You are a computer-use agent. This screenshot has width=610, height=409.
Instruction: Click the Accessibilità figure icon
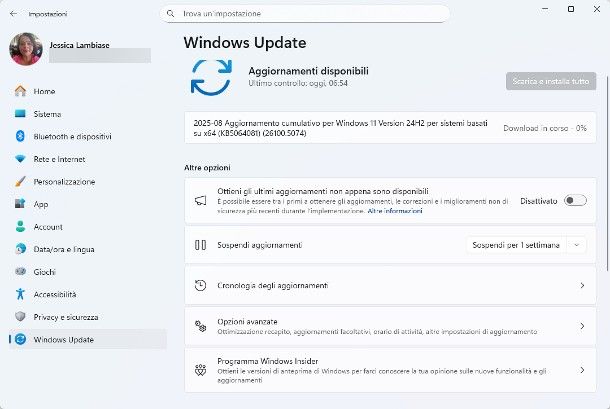(x=20, y=294)
